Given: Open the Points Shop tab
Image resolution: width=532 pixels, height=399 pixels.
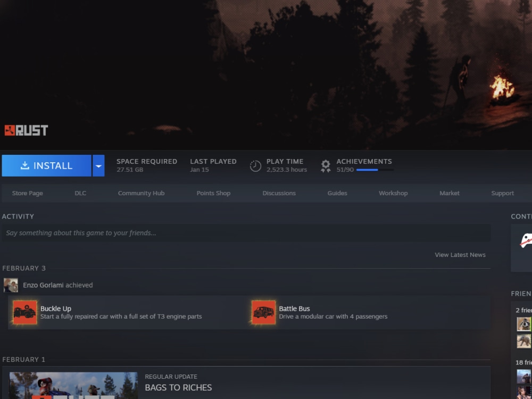Looking at the screenshot, I should click(213, 193).
